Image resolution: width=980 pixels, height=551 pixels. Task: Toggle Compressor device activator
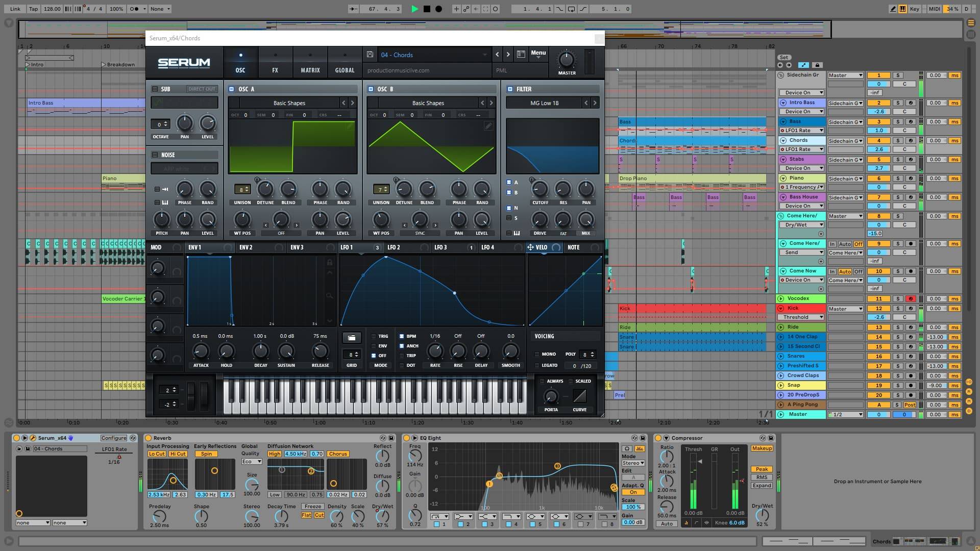point(658,438)
